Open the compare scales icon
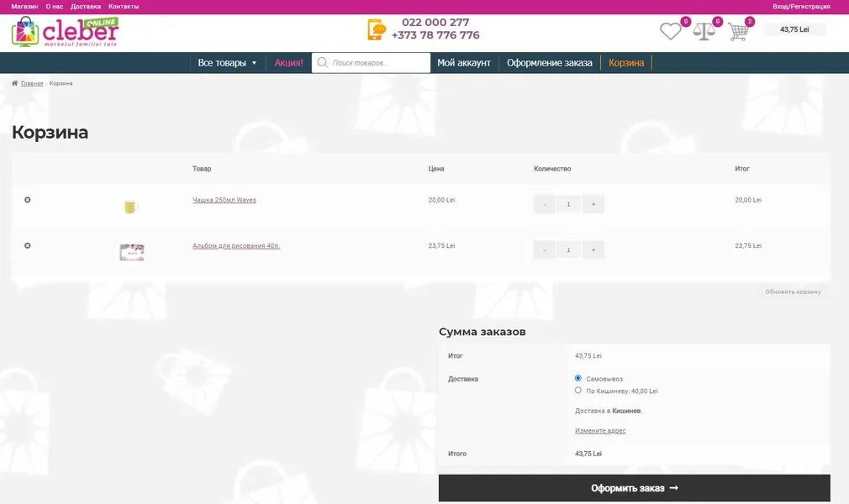 pos(704,31)
